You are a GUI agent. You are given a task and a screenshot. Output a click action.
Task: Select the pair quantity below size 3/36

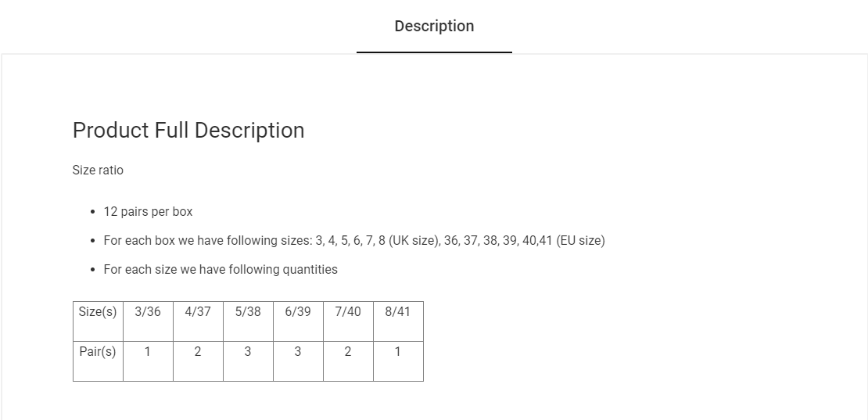148,352
